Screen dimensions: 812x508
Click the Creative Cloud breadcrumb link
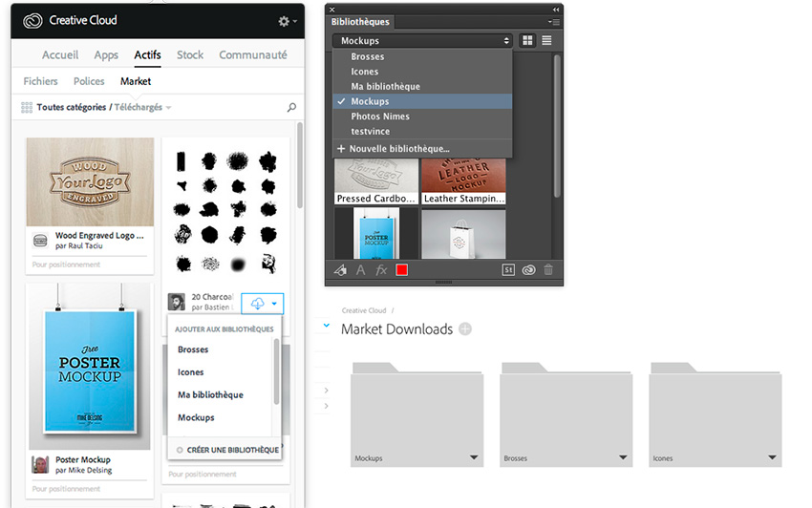click(364, 310)
